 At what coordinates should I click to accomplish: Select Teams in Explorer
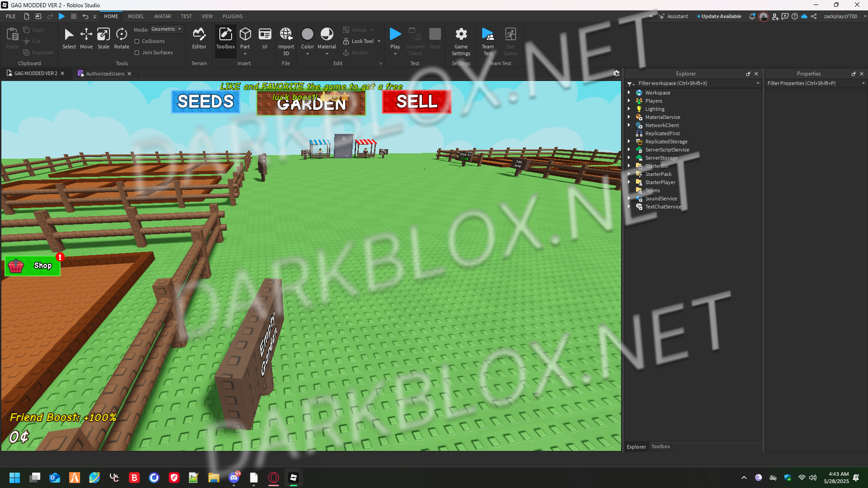click(x=652, y=190)
